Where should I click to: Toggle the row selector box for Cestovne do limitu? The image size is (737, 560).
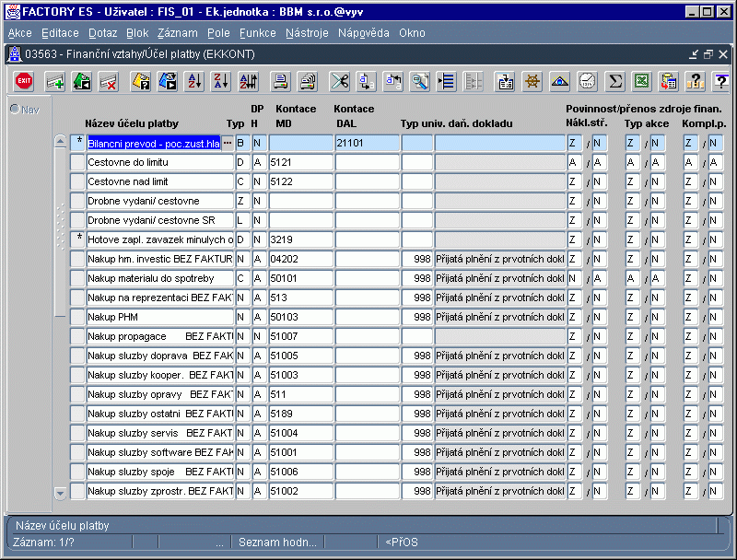[78, 162]
